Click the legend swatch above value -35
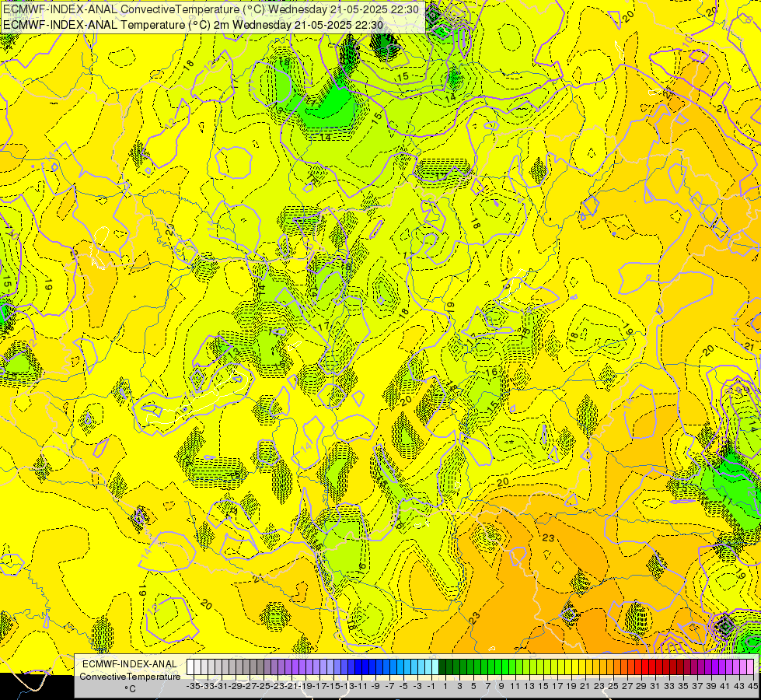Image resolution: width=761 pixels, height=700 pixels. (190, 667)
